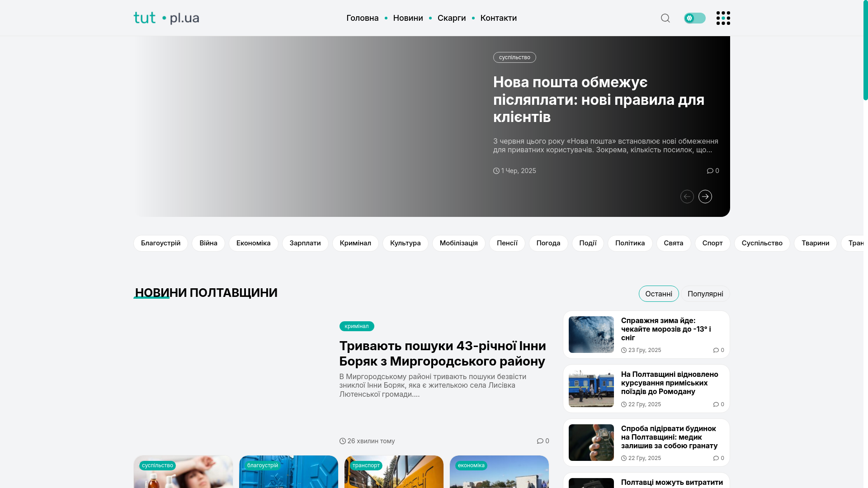
Task: Click суспільство tag on hero slide
Action: pos(514,57)
